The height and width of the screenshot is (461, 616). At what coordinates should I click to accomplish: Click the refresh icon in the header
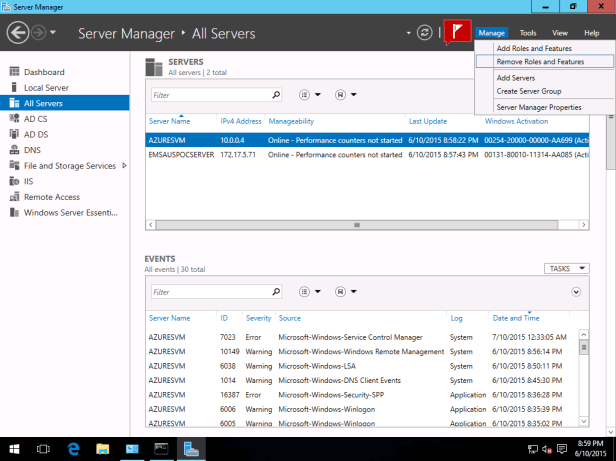pyautogui.click(x=425, y=33)
